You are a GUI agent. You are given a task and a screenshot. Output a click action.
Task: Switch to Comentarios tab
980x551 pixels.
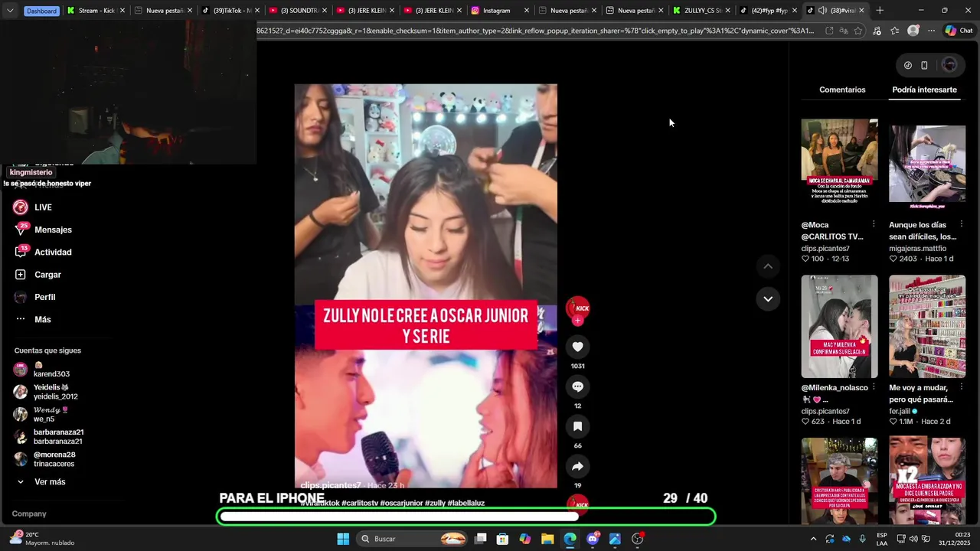pyautogui.click(x=842, y=90)
